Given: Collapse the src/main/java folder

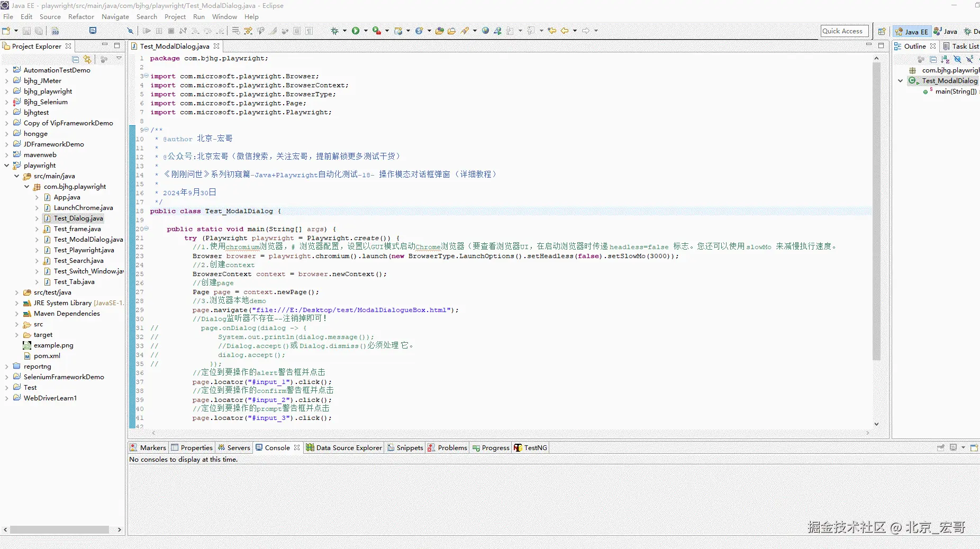Looking at the screenshot, I should point(16,176).
